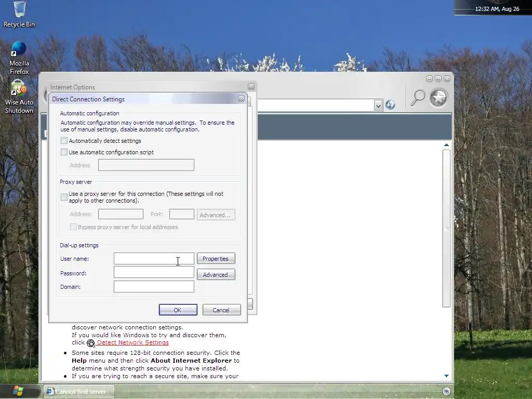Image resolution: width=532 pixels, height=399 pixels.
Task: Click the automatic configuration Address field
Action: click(x=146, y=165)
